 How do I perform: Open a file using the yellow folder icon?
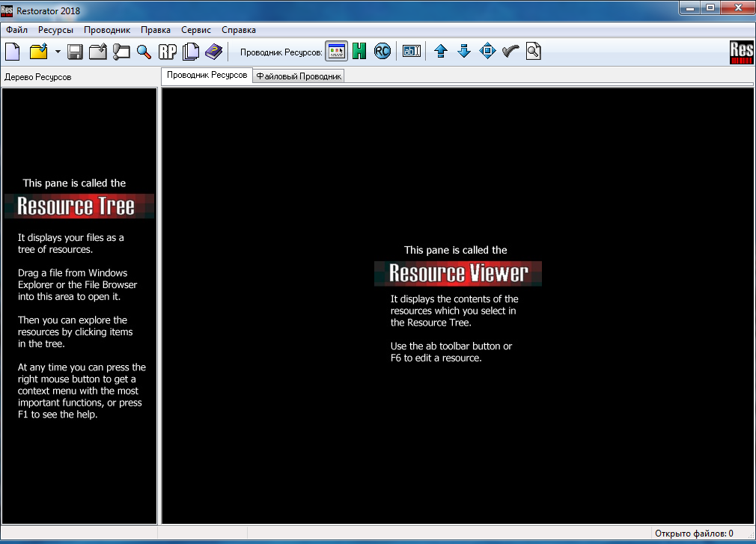click(x=39, y=51)
